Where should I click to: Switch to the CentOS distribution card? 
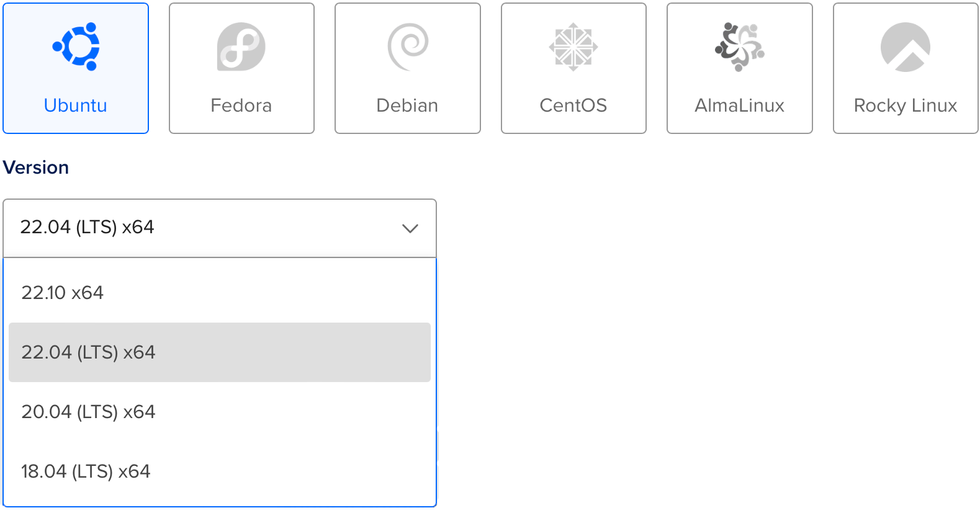pos(573,67)
